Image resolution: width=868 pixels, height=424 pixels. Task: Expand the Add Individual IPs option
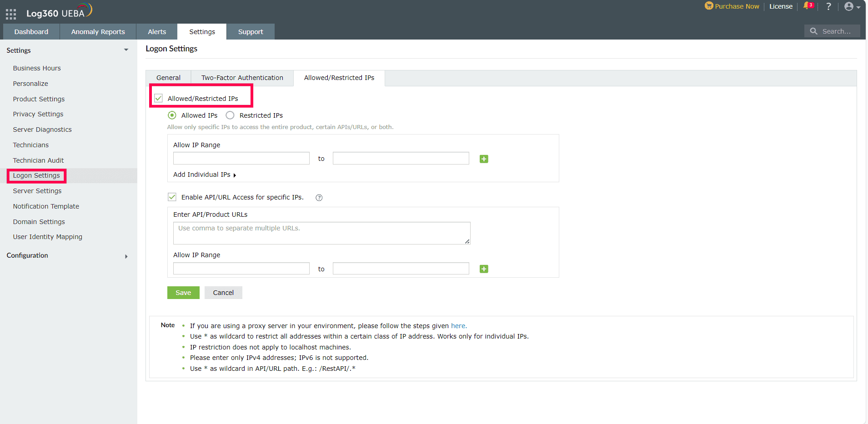(x=202, y=175)
